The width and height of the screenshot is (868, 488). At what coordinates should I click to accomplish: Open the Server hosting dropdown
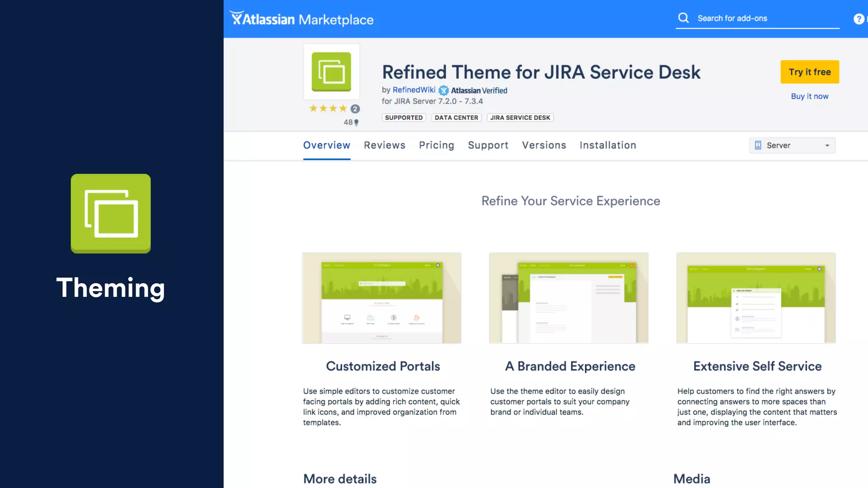click(x=792, y=145)
